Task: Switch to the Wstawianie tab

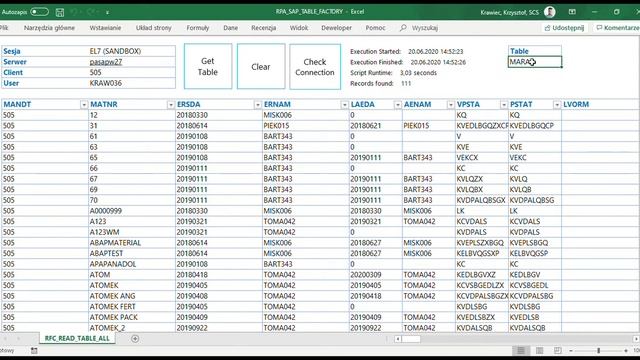Action: [x=105, y=28]
